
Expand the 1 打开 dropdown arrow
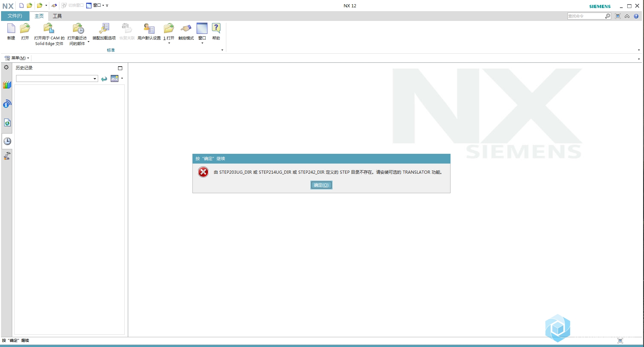point(169,43)
